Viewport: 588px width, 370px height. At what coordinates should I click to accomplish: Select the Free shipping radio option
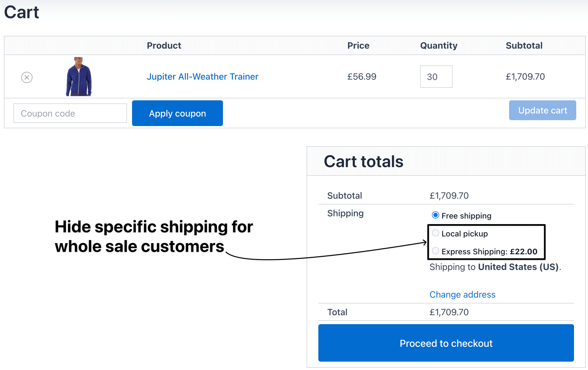435,215
